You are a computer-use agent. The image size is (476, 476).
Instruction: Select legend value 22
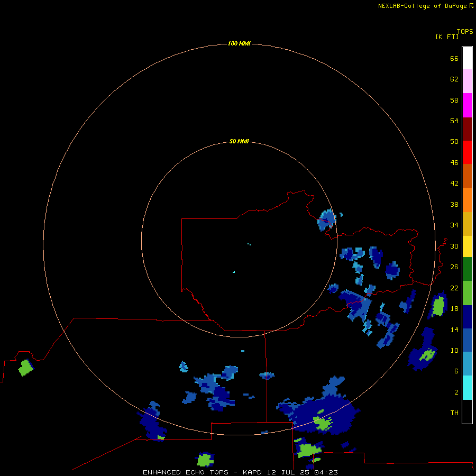(454, 288)
